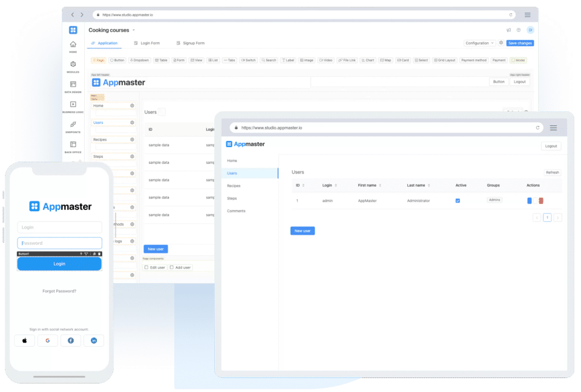Click the blue Login button on phone

tap(59, 264)
